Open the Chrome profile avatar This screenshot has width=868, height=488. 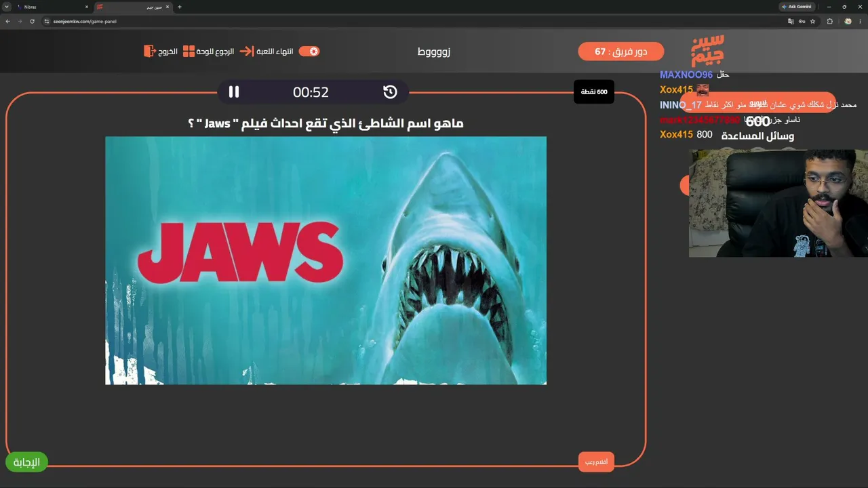[x=848, y=21]
